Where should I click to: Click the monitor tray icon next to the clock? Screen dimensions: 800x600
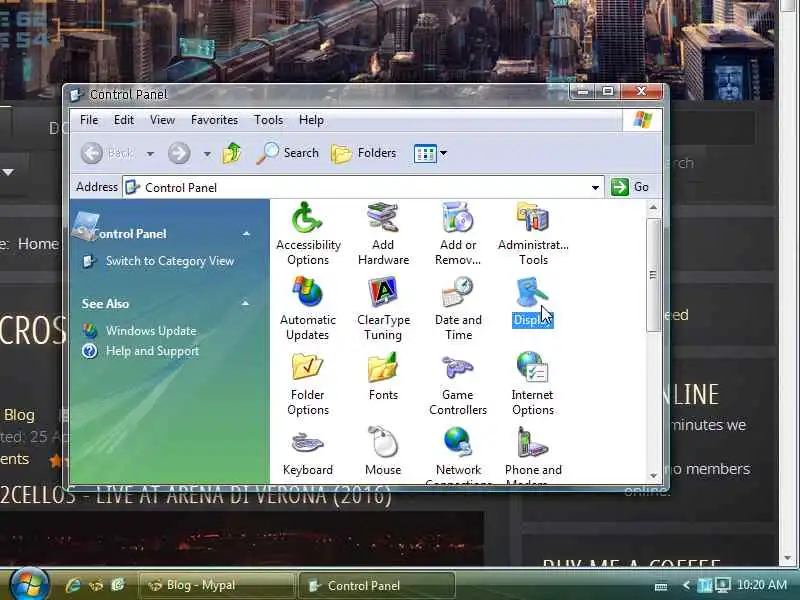722,585
